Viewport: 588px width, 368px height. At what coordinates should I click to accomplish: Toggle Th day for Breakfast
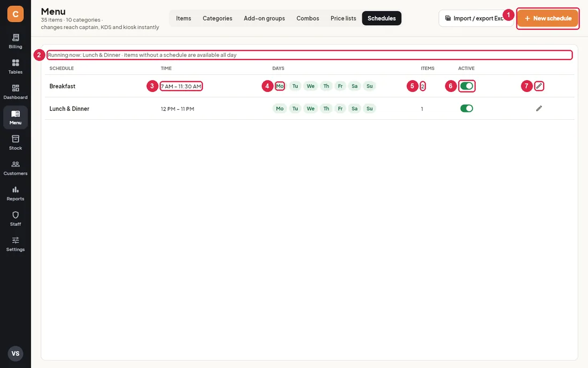click(326, 86)
